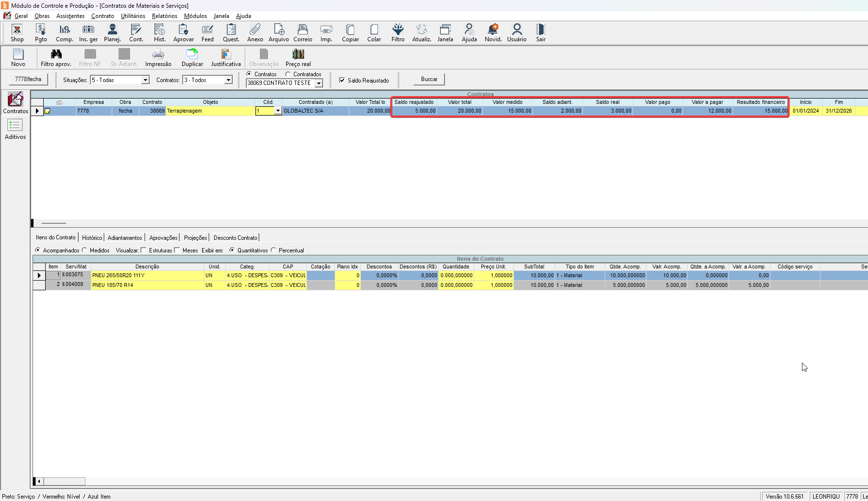The height and width of the screenshot is (501, 868).
Task: Open the Filtro filter tool
Action: tap(398, 33)
